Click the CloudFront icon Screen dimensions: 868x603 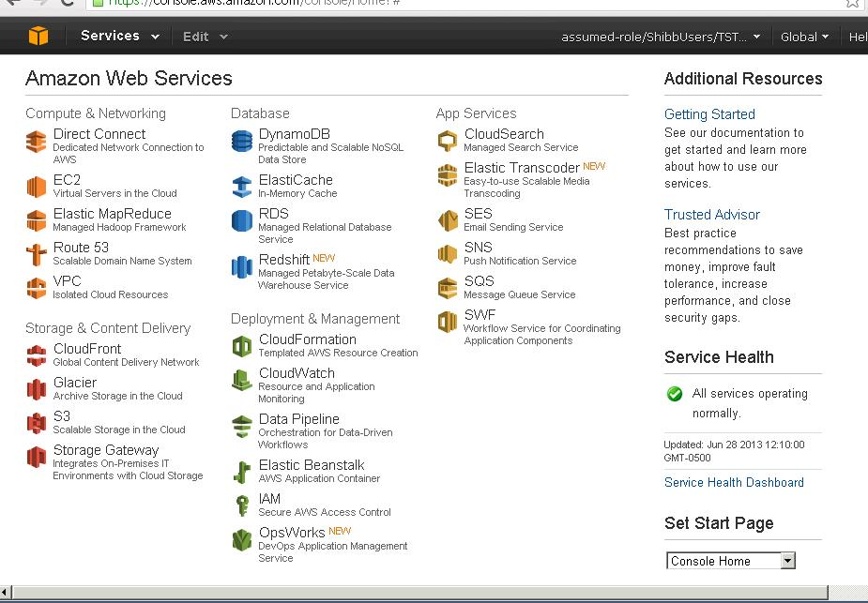point(37,355)
